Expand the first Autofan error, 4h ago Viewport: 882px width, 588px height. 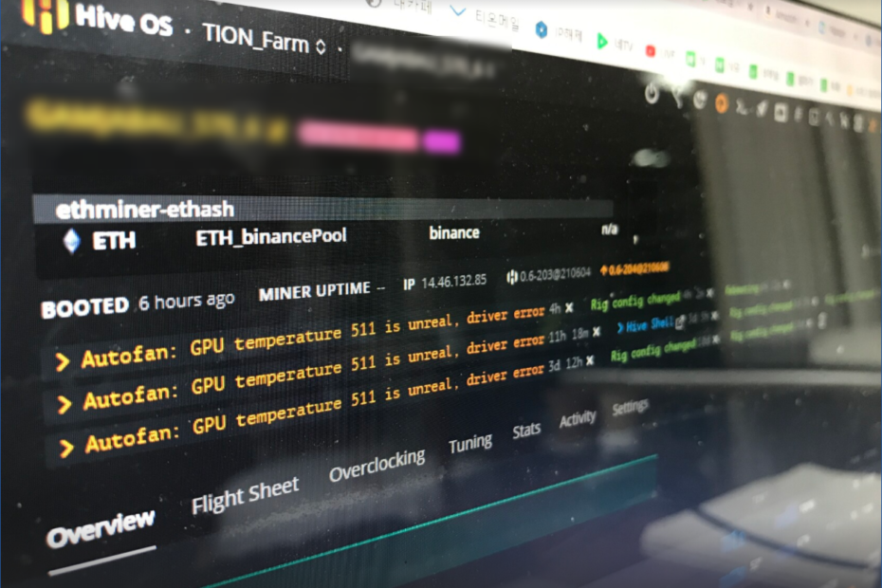tap(63, 361)
